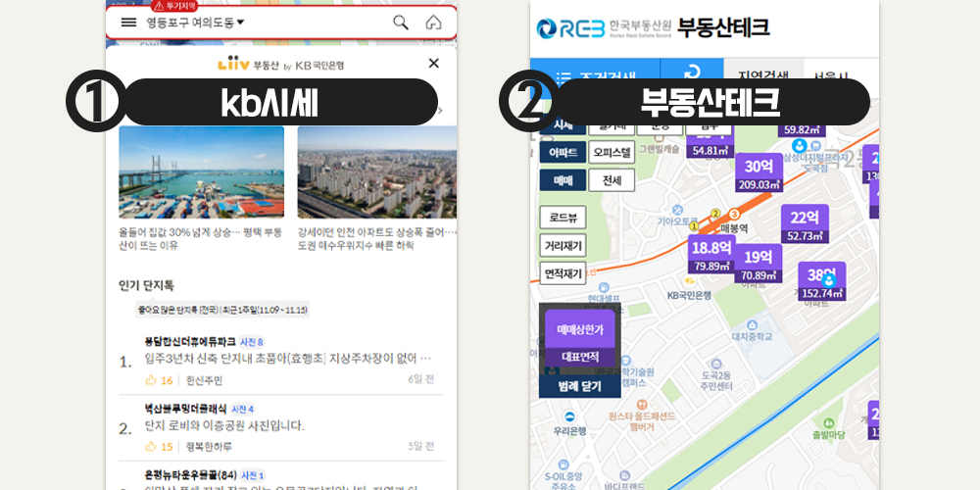Image resolution: width=980 pixels, height=490 pixels.
Task: Click the 도곡2동 주민센터 icon
Action: (x=715, y=364)
